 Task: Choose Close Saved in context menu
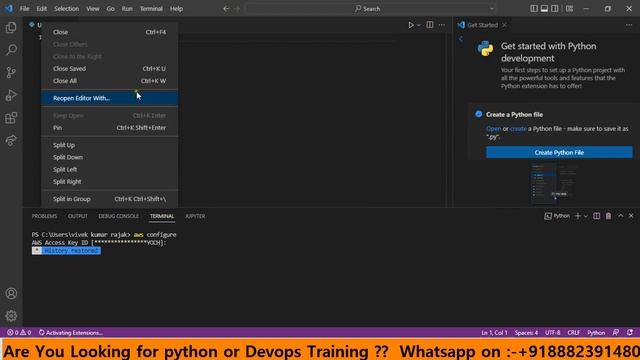pyautogui.click(x=109, y=69)
